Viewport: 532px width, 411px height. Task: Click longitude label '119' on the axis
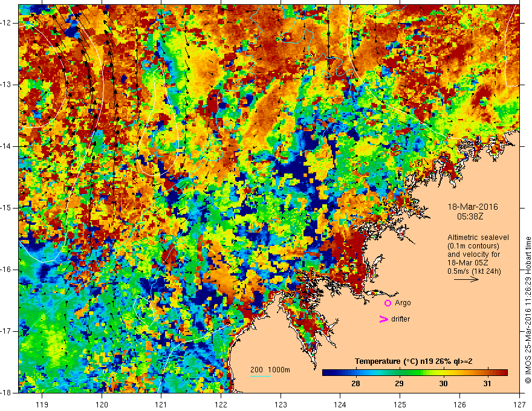tap(42, 404)
